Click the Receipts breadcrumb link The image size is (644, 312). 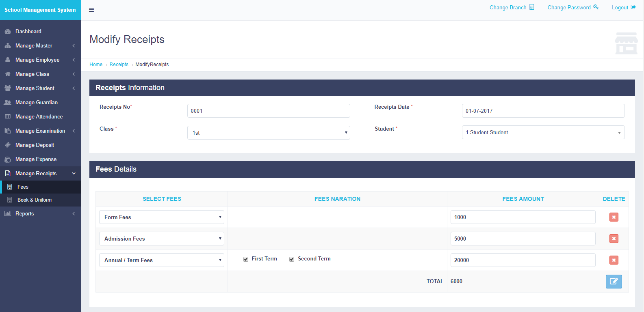[x=119, y=65]
